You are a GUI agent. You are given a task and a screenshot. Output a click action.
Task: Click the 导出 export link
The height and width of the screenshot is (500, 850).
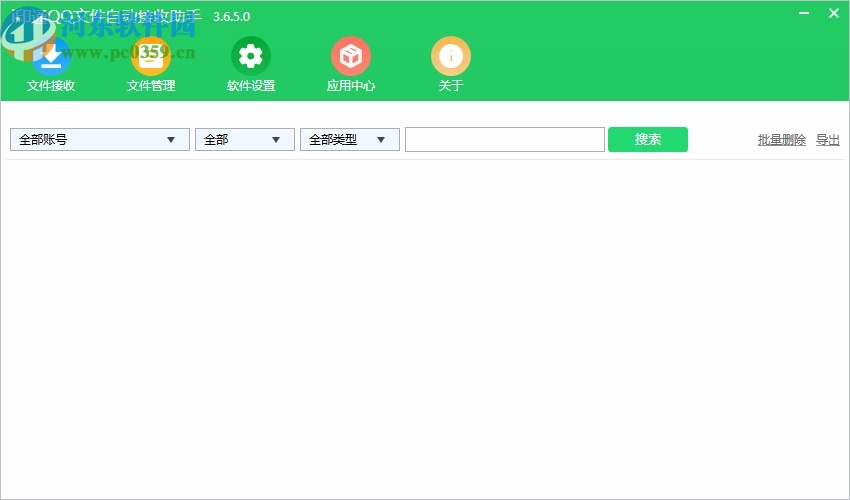828,140
